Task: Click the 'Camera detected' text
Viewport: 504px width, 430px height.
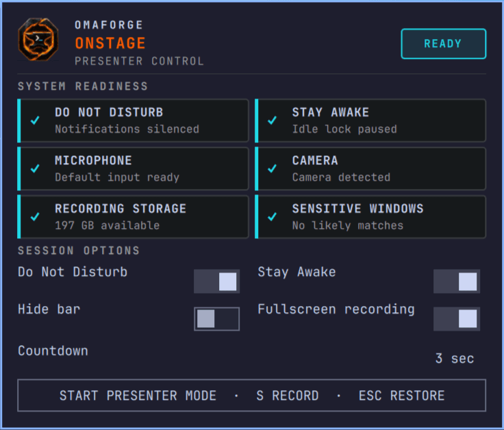Action: click(x=341, y=177)
